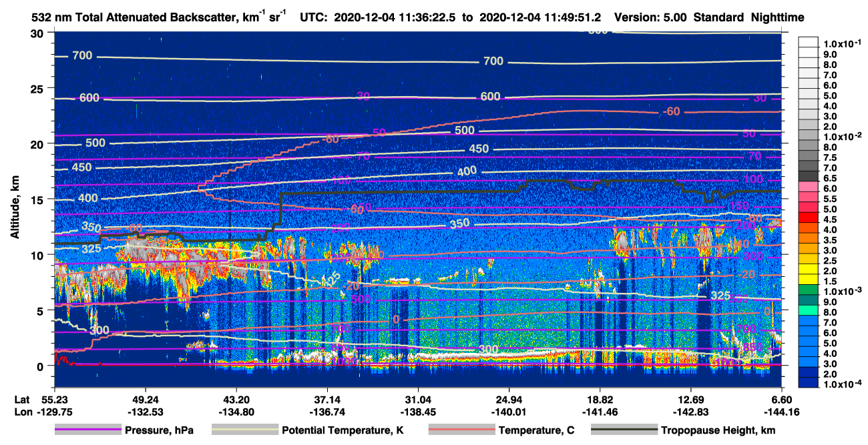Click the 'Version: 5.00' text
868x445 pixels.
tap(649, 17)
